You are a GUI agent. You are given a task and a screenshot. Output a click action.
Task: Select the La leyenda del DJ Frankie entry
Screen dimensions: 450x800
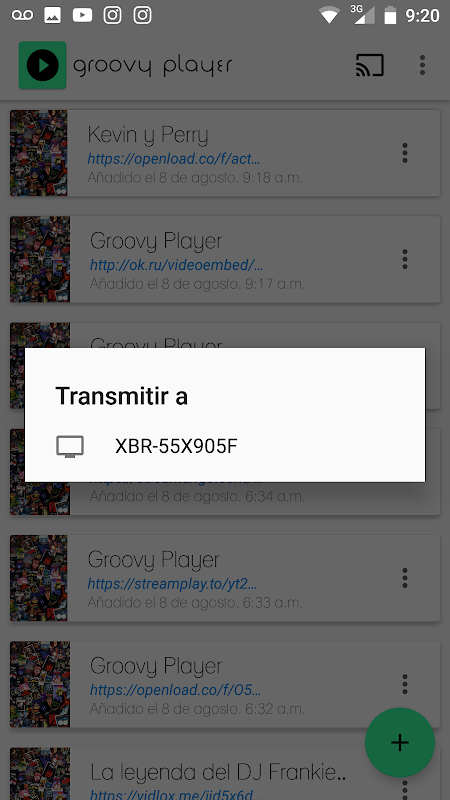(225, 773)
